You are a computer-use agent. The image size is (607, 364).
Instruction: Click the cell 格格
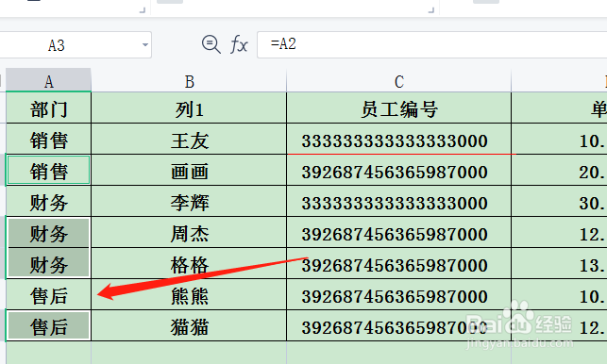189,263
